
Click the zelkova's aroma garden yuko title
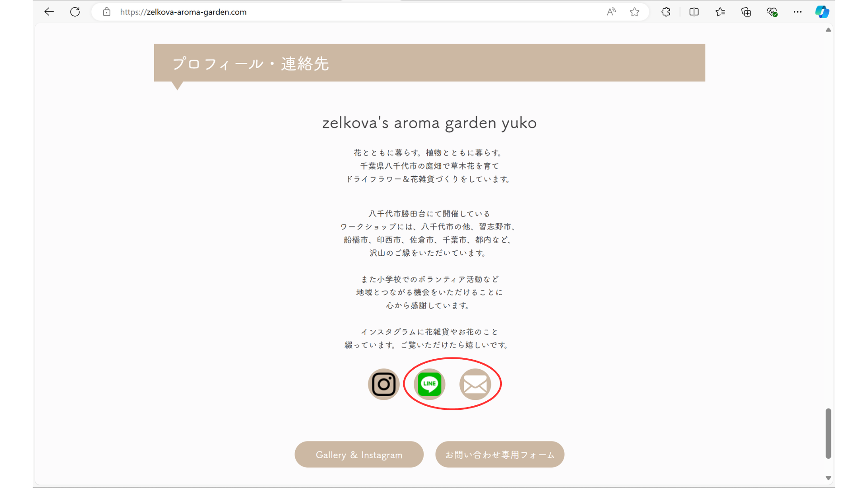click(429, 123)
